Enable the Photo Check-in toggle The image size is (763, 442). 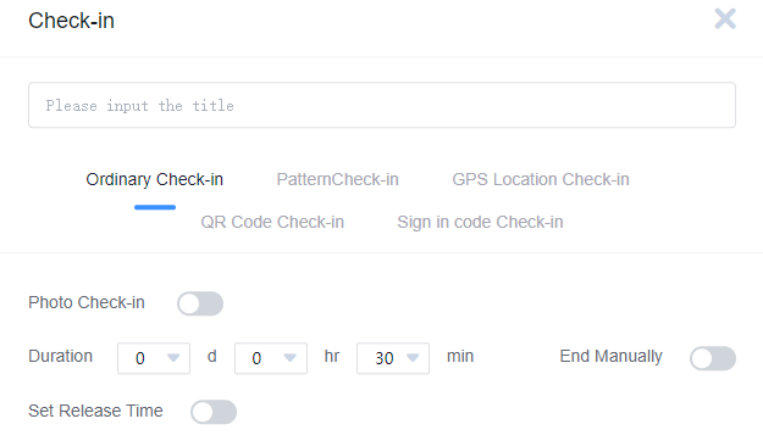click(x=200, y=303)
